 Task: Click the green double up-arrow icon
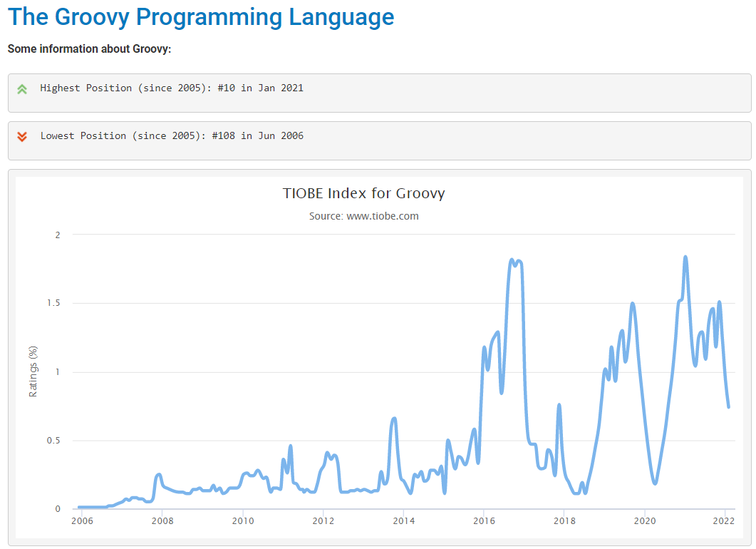point(22,88)
